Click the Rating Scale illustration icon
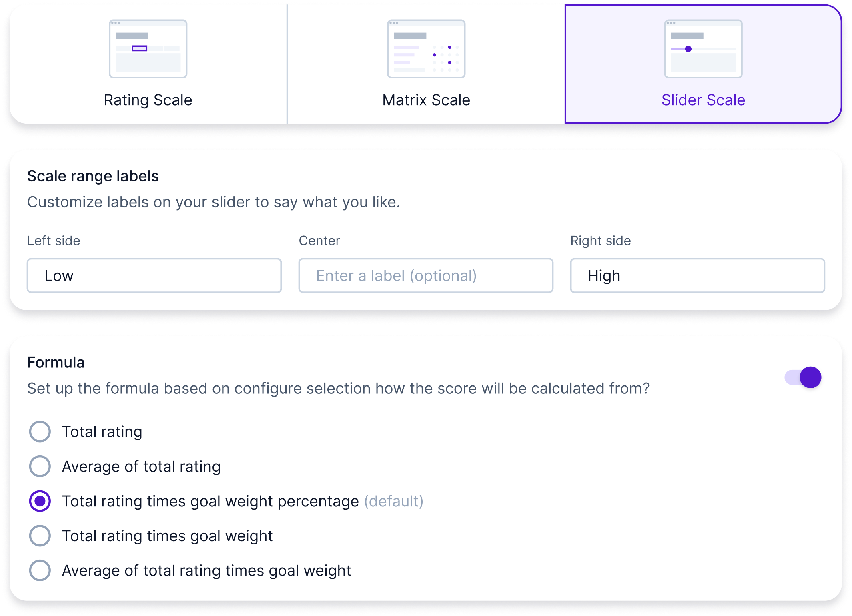The image size is (852, 616). point(148,49)
